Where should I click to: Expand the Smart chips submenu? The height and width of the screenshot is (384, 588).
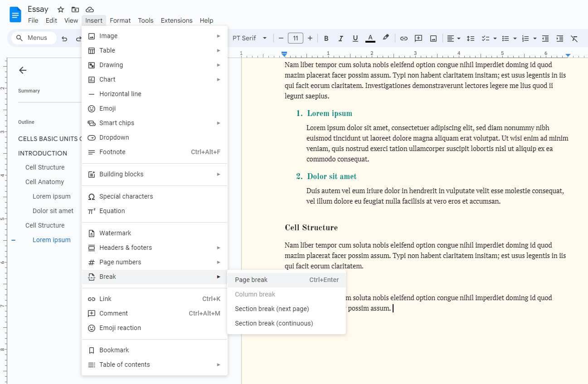(154, 123)
